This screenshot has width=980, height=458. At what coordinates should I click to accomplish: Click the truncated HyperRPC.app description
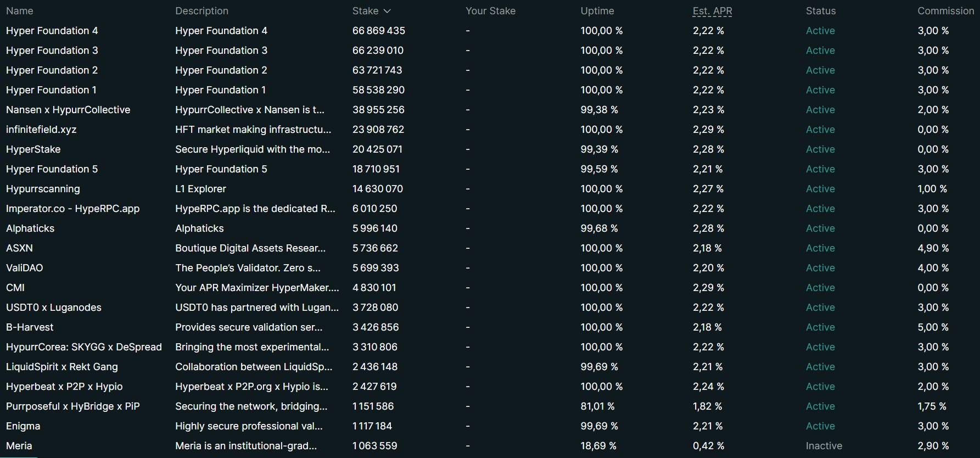click(255, 208)
